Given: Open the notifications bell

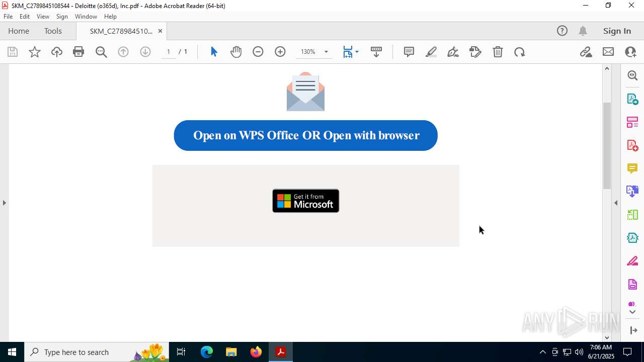Looking at the screenshot, I should (x=583, y=31).
